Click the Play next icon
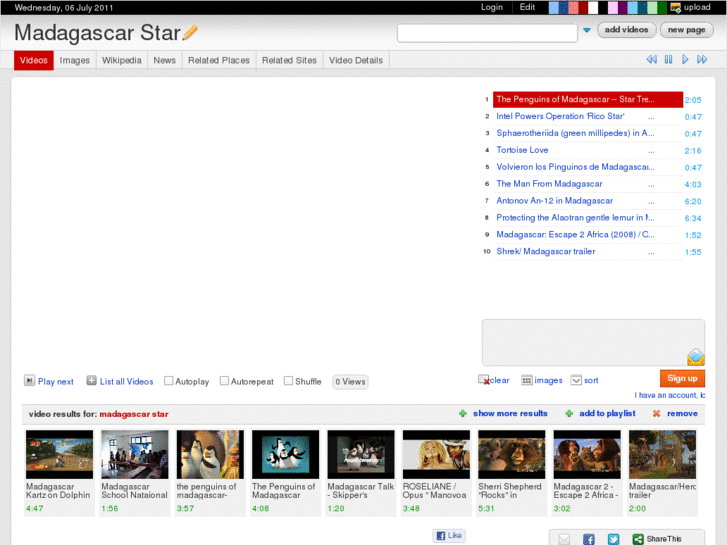 (29, 381)
